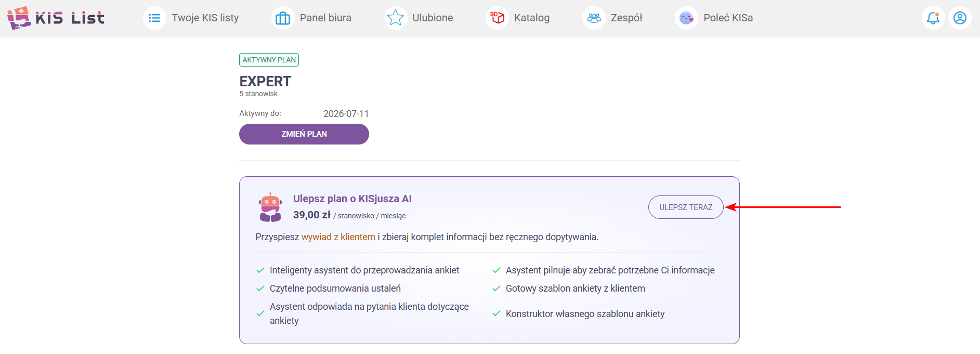980x354 pixels.
Task: Go to the Panel biura menu label
Action: [x=325, y=18]
